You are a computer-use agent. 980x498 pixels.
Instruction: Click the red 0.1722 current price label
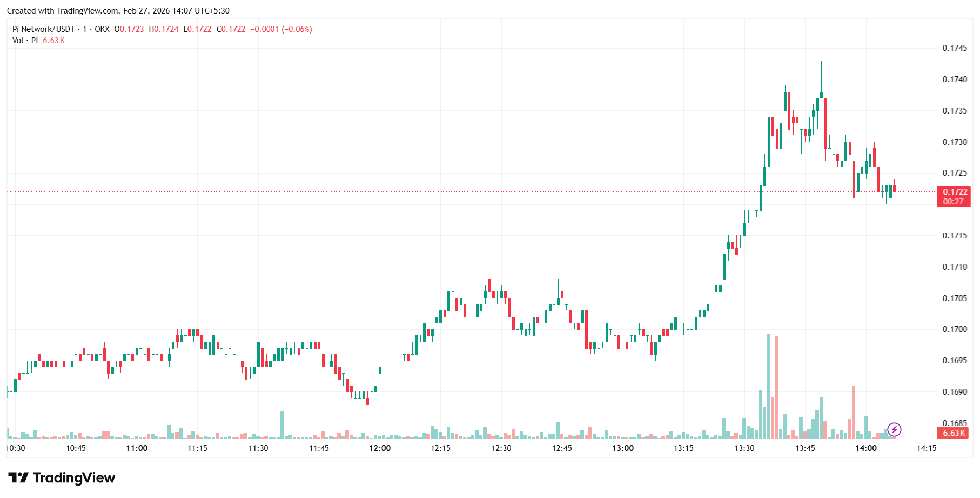click(954, 192)
